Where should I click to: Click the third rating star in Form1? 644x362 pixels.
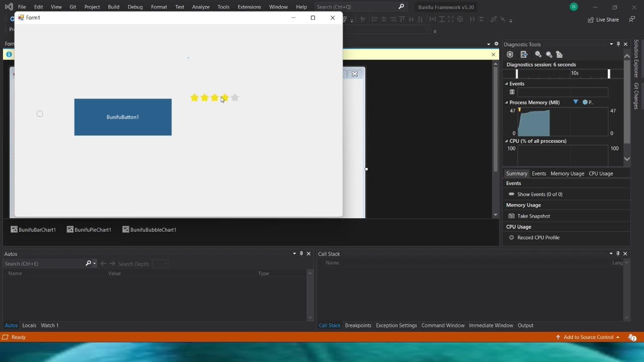click(214, 98)
